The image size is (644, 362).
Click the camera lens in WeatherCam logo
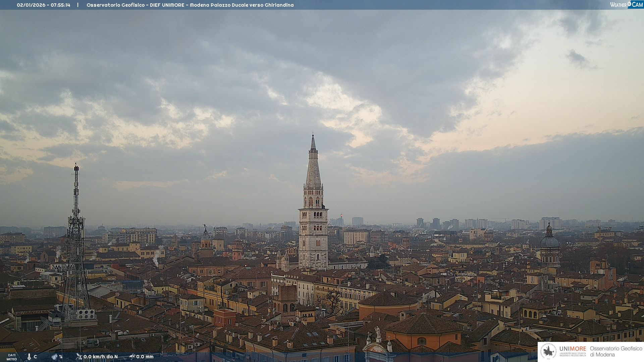[629, 4]
